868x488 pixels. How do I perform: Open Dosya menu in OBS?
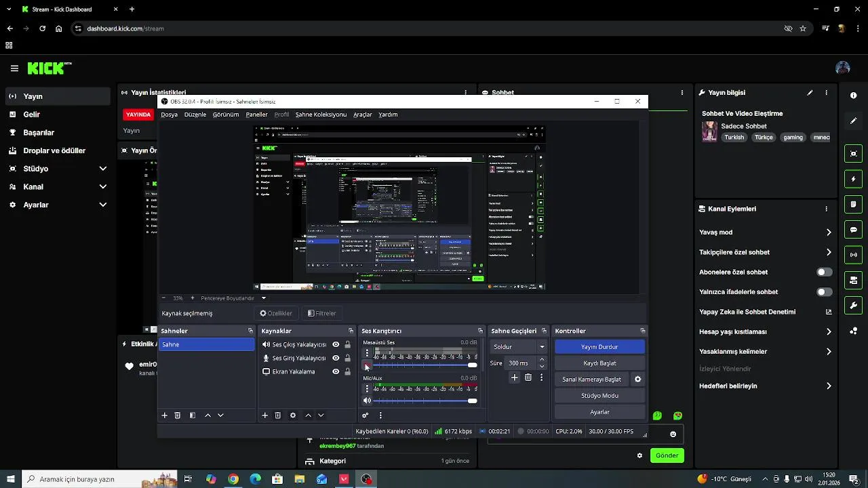coord(169,115)
